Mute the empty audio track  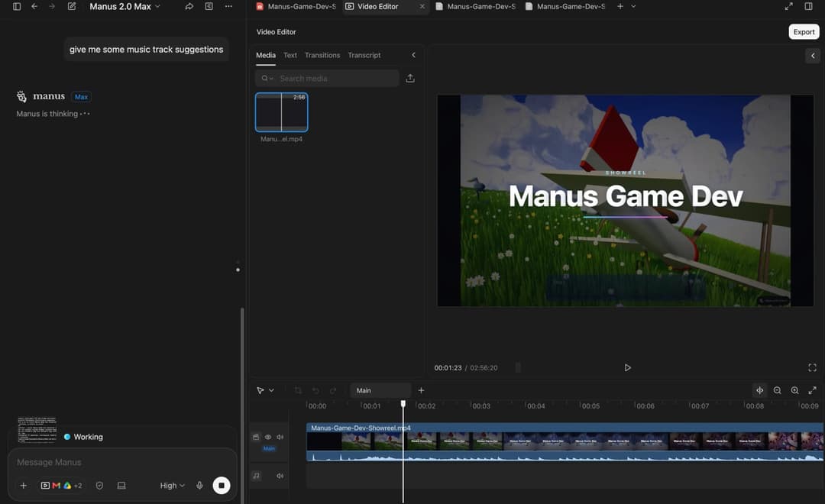pos(280,476)
